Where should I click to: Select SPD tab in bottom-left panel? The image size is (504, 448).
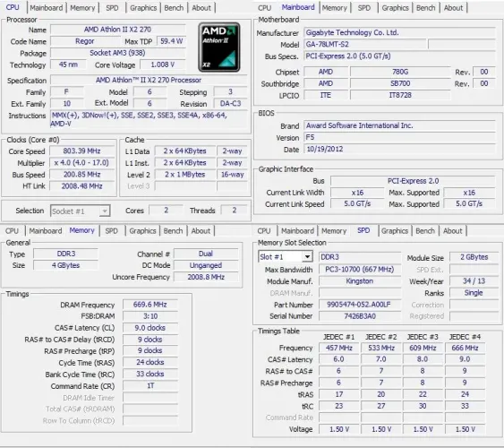coord(112,231)
